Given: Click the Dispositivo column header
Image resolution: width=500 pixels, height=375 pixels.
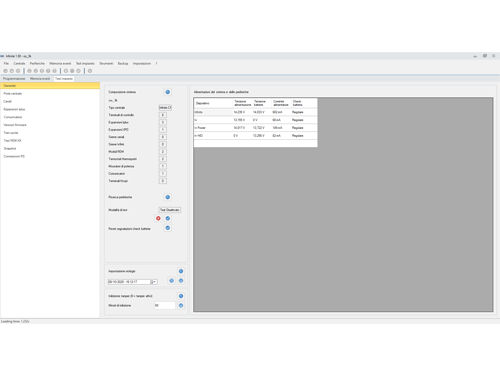Looking at the screenshot, I should [x=213, y=103].
